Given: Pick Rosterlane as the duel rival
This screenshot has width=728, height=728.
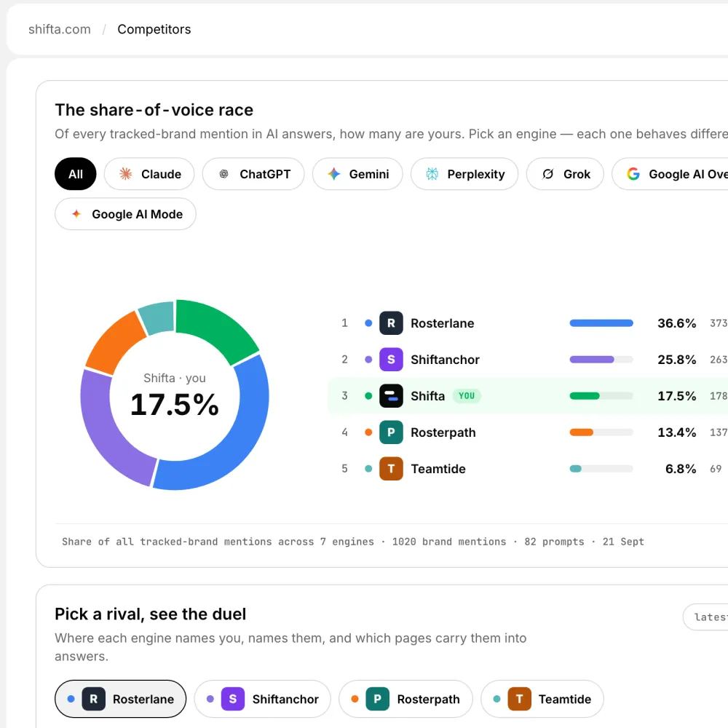Looking at the screenshot, I should (x=120, y=699).
